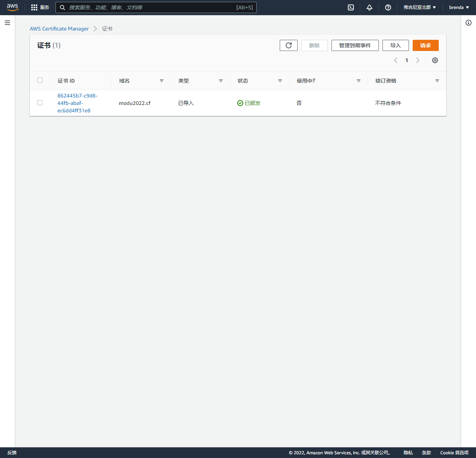
Task: Click the modu2022.cf domain cell
Action: 135,103
